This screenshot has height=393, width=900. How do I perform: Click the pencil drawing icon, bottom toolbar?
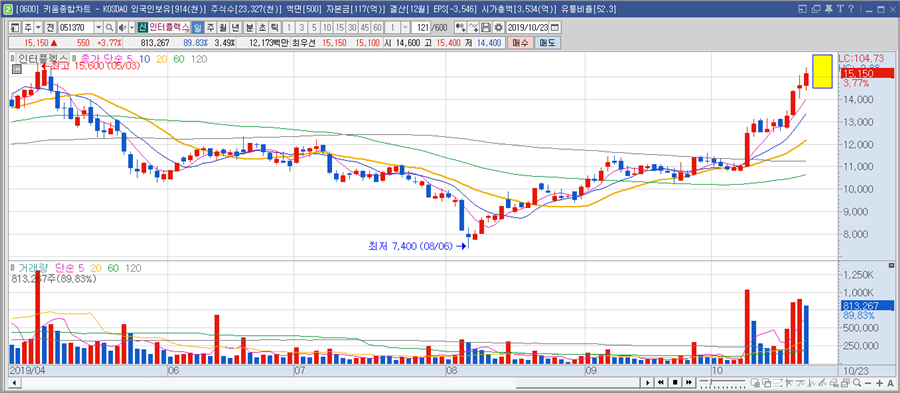(x=823, y=383)
